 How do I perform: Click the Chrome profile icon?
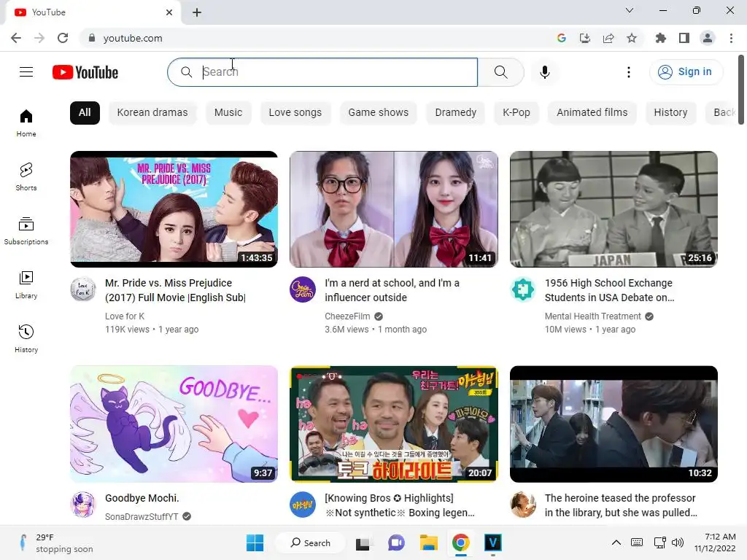(708, 38)
